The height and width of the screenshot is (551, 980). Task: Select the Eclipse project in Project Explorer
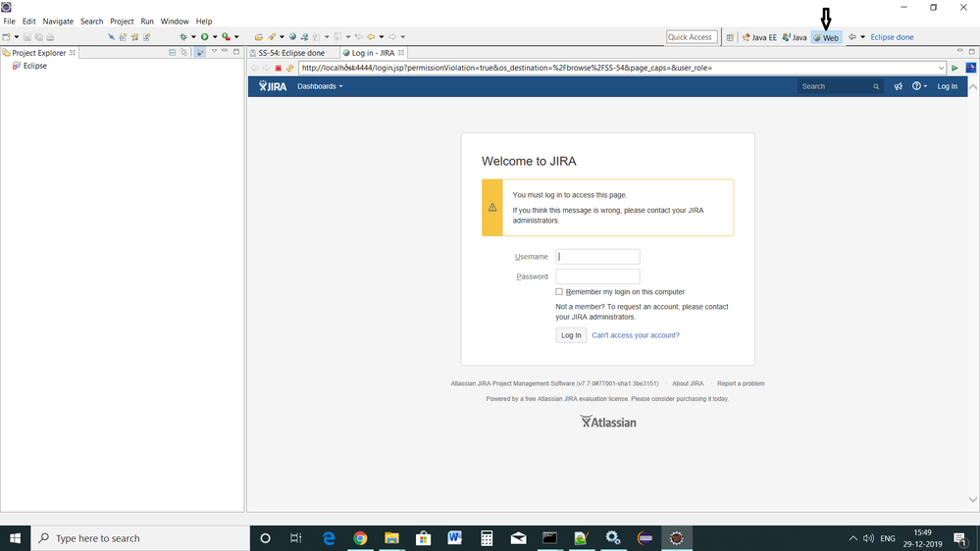click(35, 66)
